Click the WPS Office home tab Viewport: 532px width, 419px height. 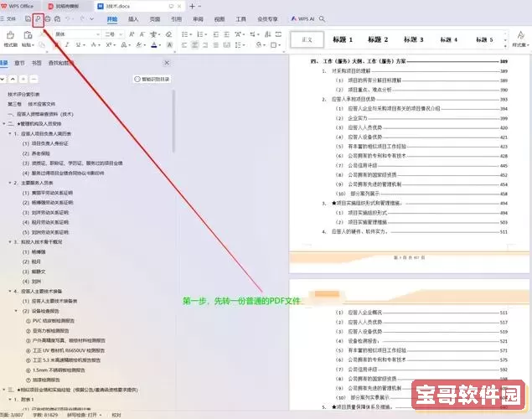18,6
